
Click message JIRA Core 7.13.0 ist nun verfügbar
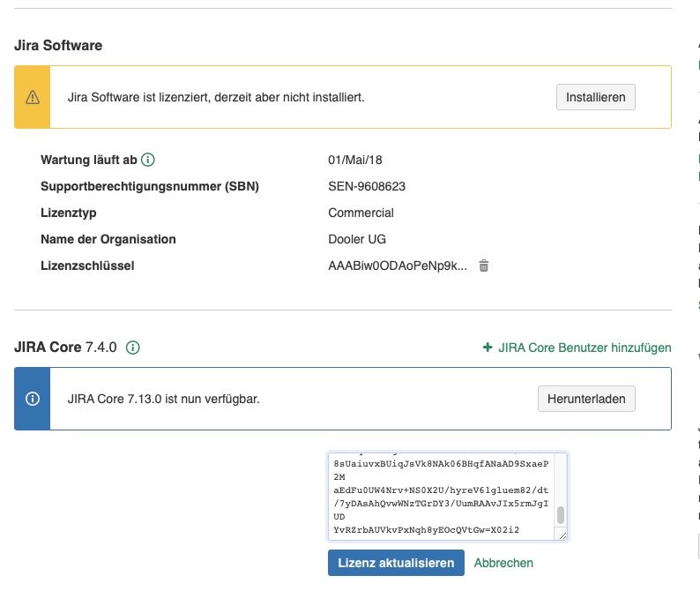163,399
